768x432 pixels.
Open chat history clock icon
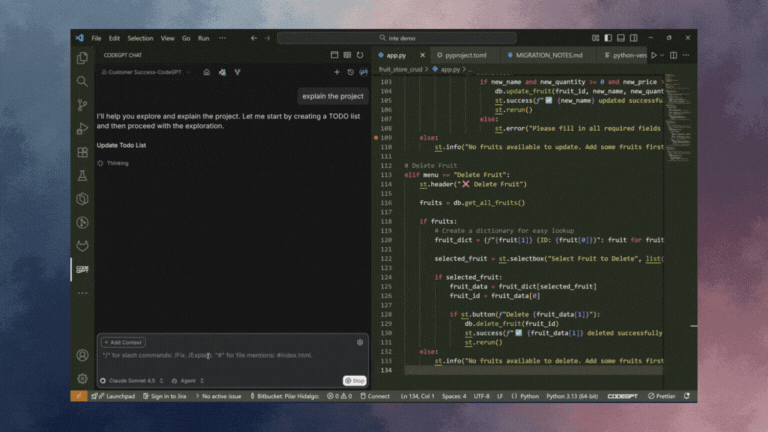pos(351,72)
